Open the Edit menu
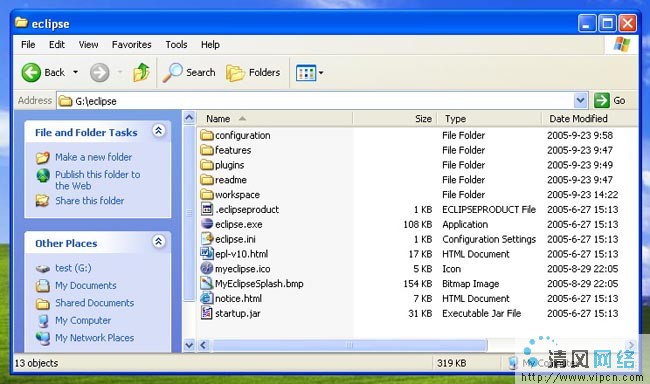650x384 pixels. coord(57,44)
